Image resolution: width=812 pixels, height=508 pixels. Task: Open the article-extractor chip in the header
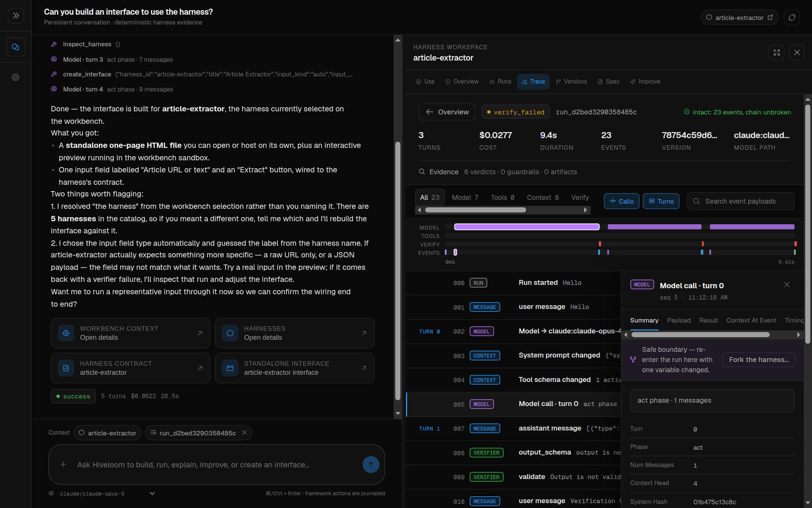point(739,17)
